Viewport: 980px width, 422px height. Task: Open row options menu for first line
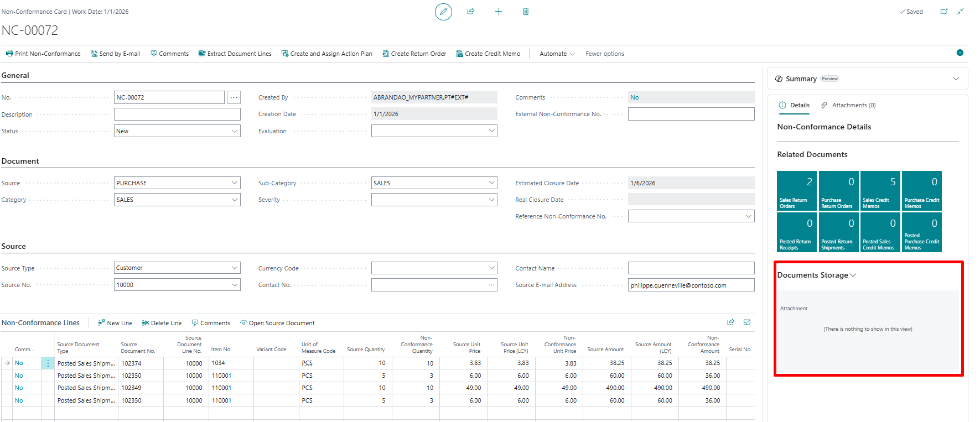pos(48,363)
